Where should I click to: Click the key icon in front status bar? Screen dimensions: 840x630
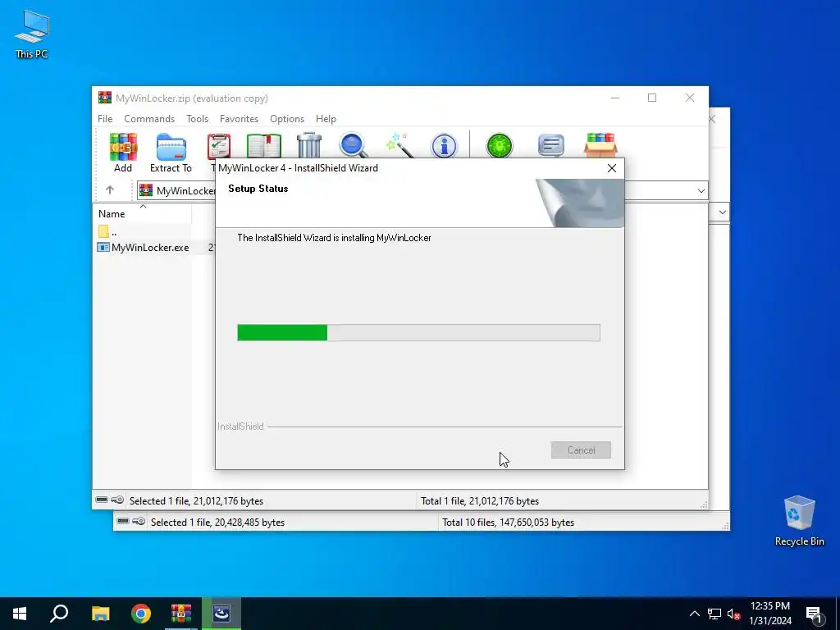117,500
